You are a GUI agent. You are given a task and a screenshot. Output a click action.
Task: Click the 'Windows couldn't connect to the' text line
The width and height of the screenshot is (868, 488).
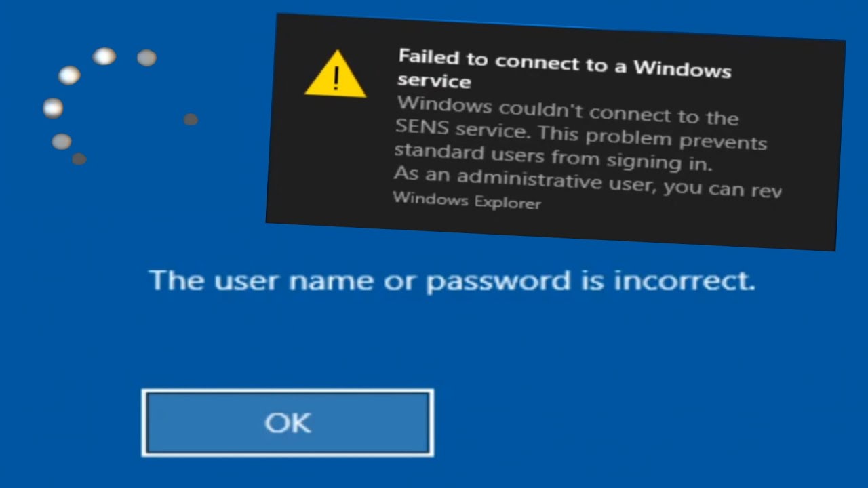(568, 112)
